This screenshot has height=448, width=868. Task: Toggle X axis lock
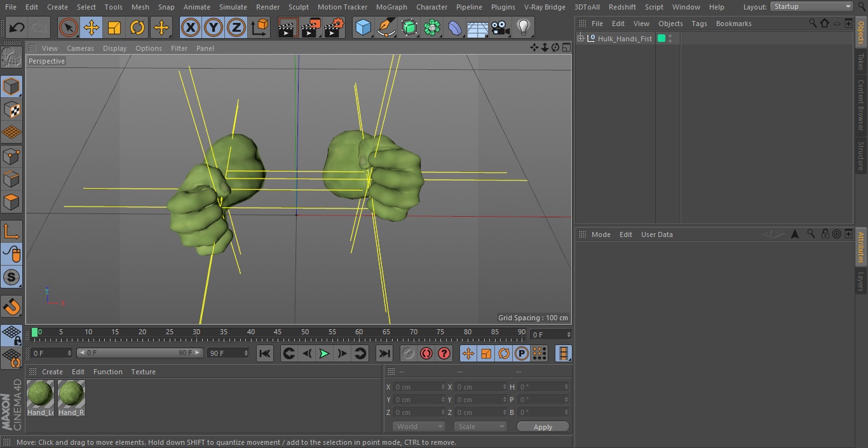coord(191,28)
